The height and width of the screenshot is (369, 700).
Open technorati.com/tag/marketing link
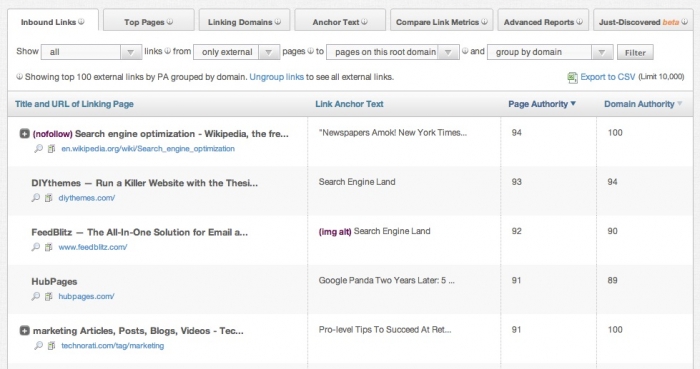112,345
